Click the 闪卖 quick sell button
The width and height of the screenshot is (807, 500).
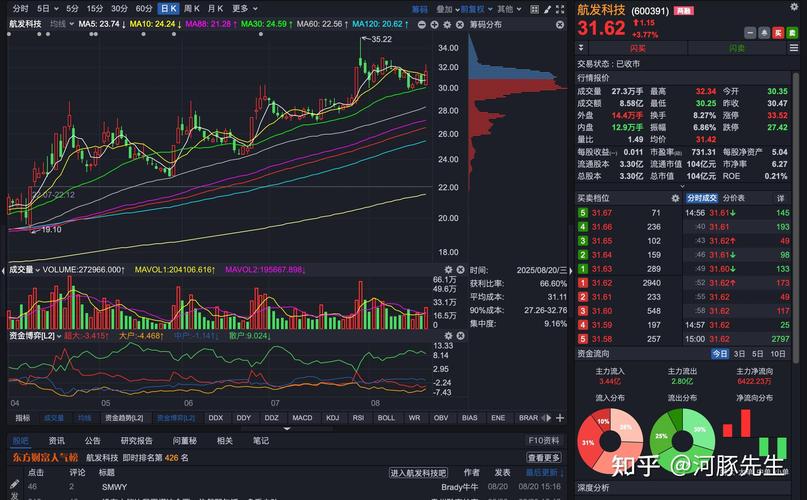737,48
